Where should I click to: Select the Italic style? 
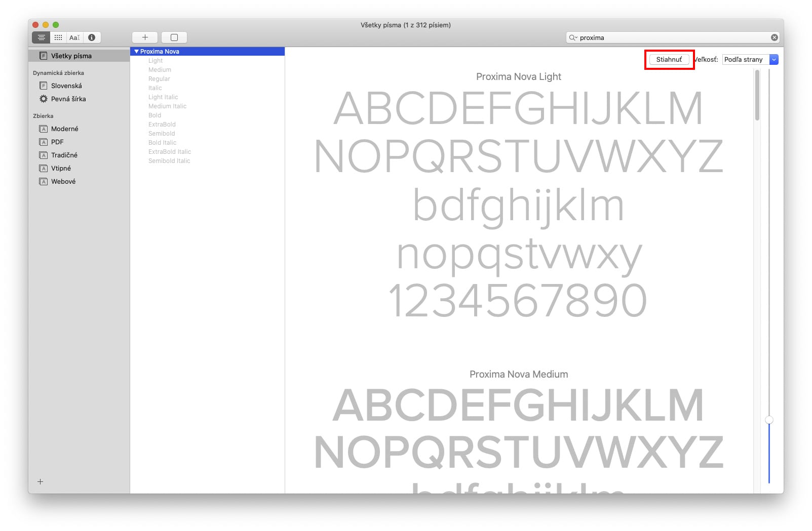155,88
